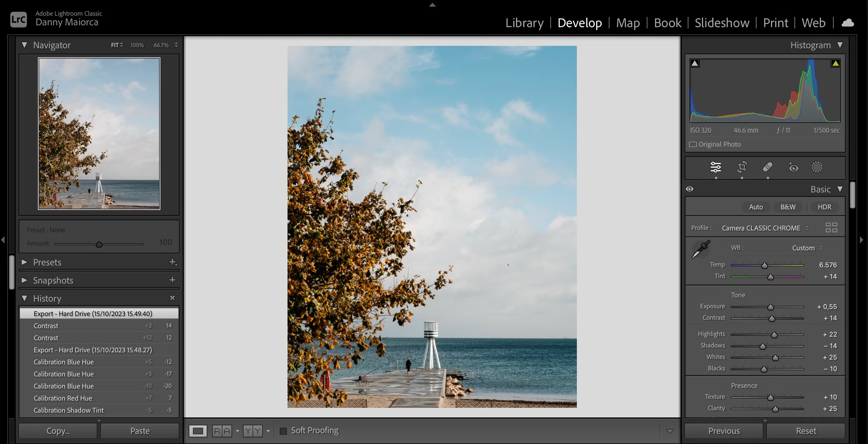Click the cloud sync icon
The width and height of the screenshot is (868, 444).
tap(848, 22)
